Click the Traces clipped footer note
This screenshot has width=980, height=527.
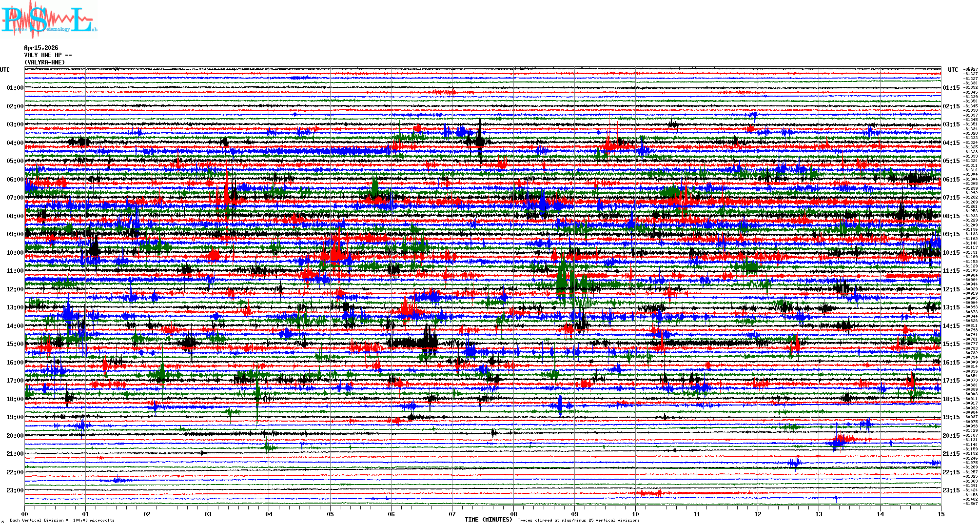pos(578,520)
